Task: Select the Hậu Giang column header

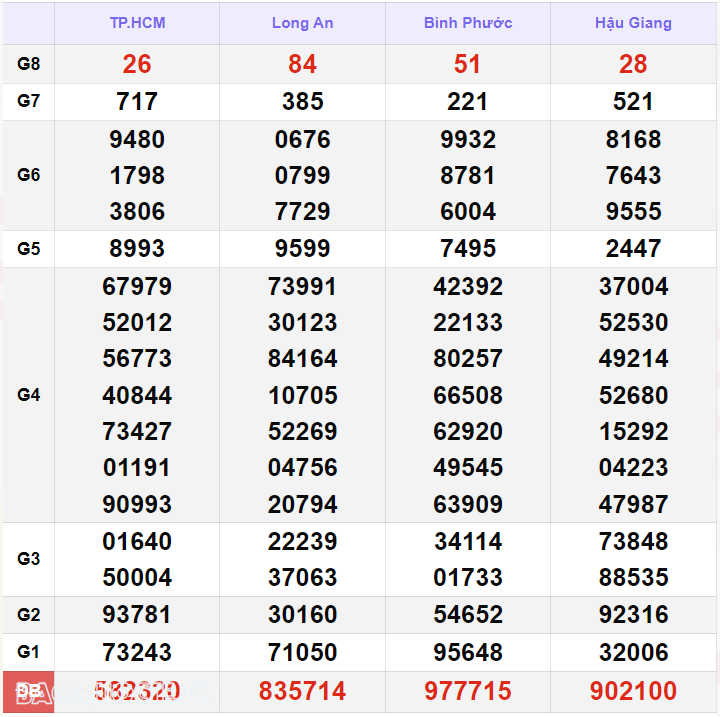Action: click(633, 23)
